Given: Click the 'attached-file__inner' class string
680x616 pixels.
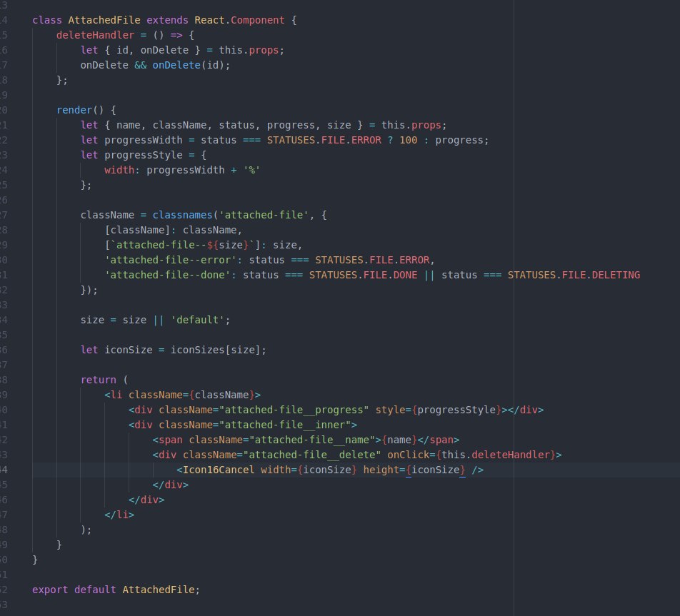Looking at the screenshot, I should [x=284, y=425].
